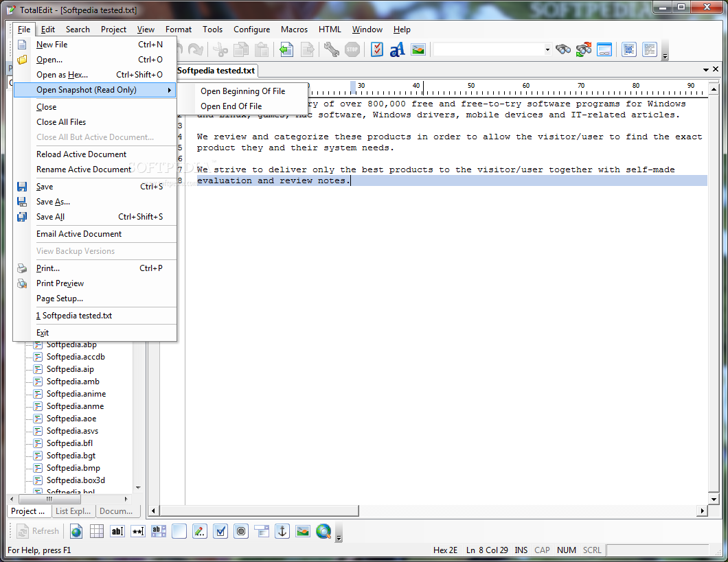Screen dimensions: 728x562
Task: Select Softpedia.accdb in the project tree
Action: coord(76,357)
